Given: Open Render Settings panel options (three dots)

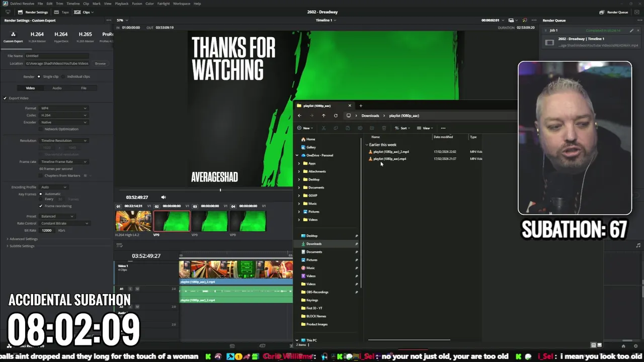Looking at the screenshot, I should (x=109, y=20).
